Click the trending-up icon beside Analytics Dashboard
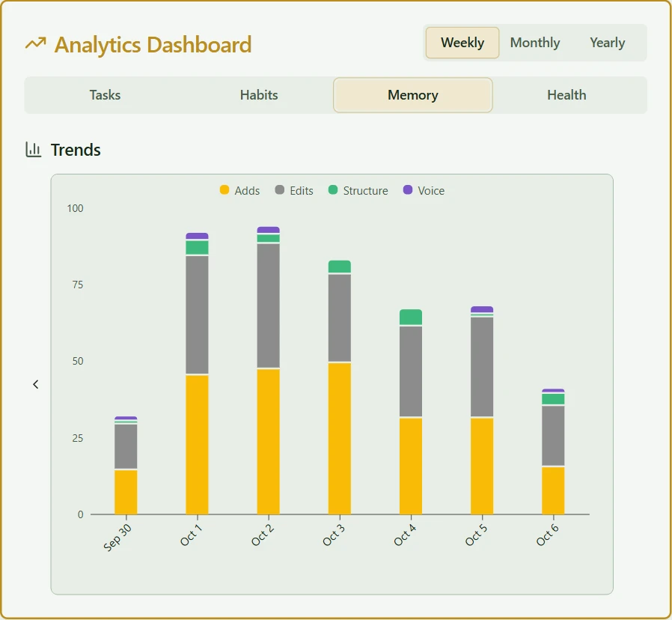The width and height of the screenshot is (672, 620). point(36,43)
